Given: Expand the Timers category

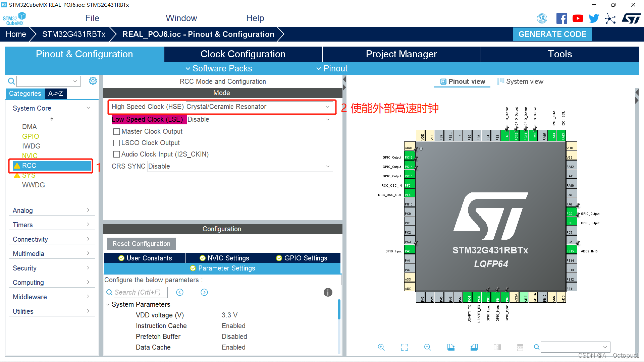Looking at the screenshot, I should 52,225.
